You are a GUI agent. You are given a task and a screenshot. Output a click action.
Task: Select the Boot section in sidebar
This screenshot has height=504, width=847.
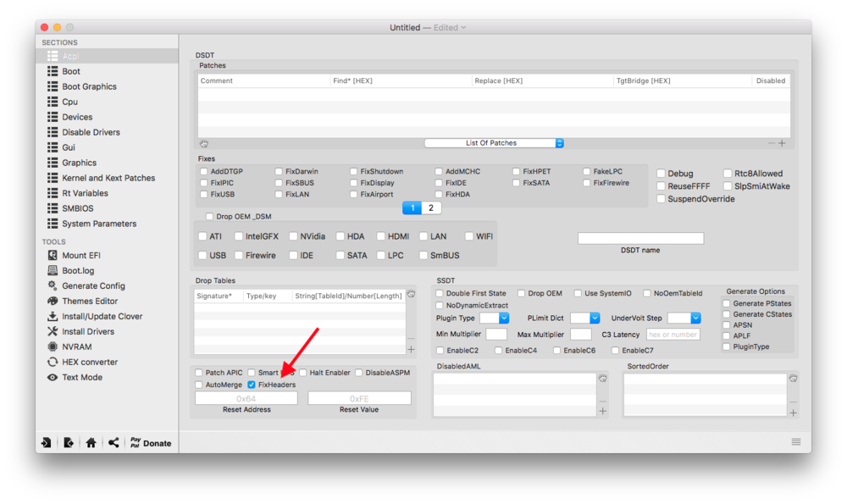(71, 72)
